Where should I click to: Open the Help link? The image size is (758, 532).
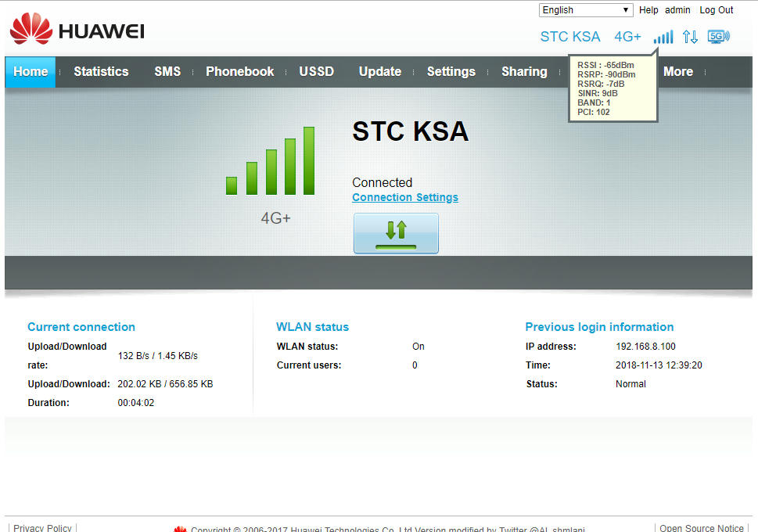coord(648,10)
